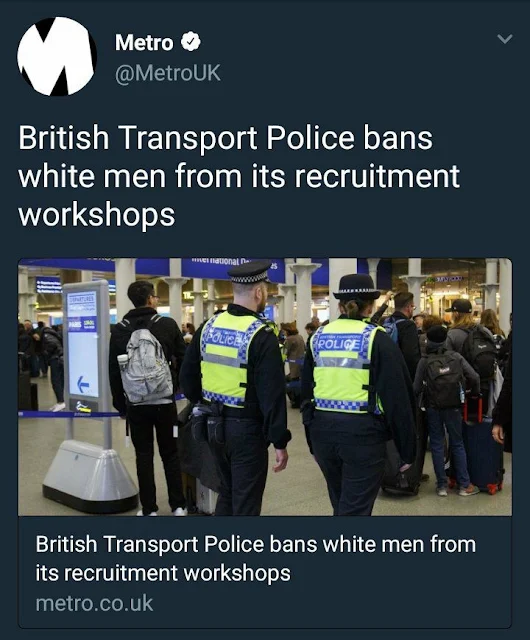The width and height of the screenshot is (530, 640).
Task: Click the right officer's POLICE vest in photo
Action: (x=343, y=364)
